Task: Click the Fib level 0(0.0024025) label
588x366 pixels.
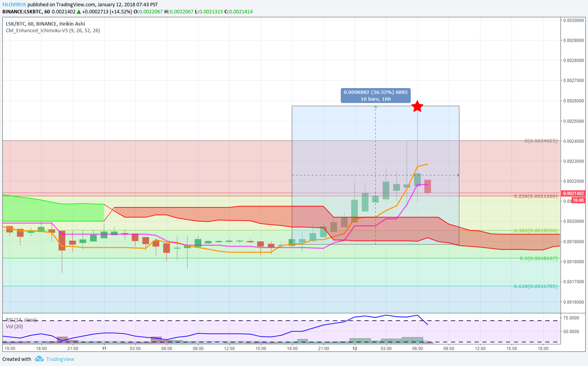Action: (x=541, y=141)
